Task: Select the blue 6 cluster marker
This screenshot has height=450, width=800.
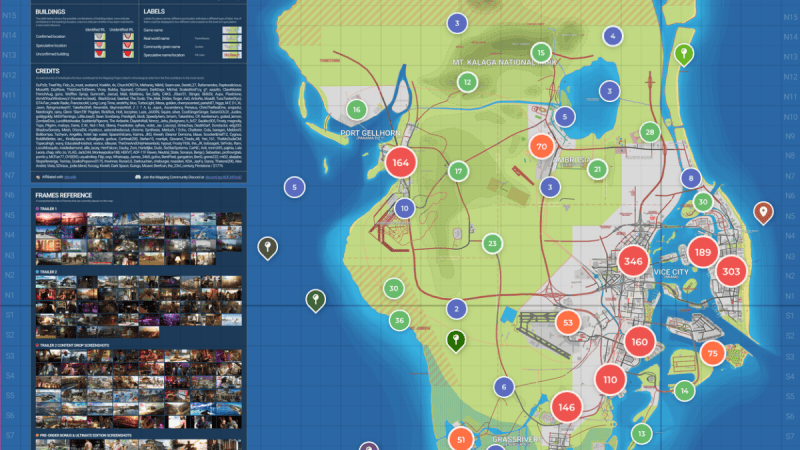Action: click(504, 387)
